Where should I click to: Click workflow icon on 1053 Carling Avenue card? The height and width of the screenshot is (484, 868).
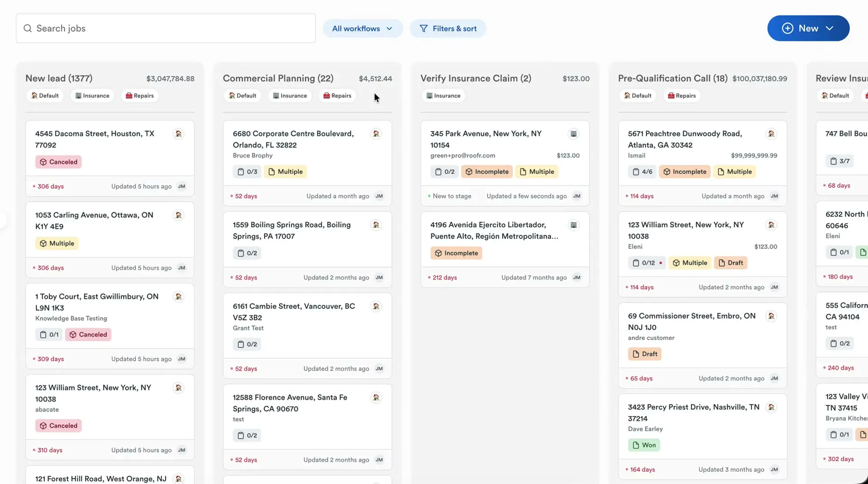[x=179, y=215]
